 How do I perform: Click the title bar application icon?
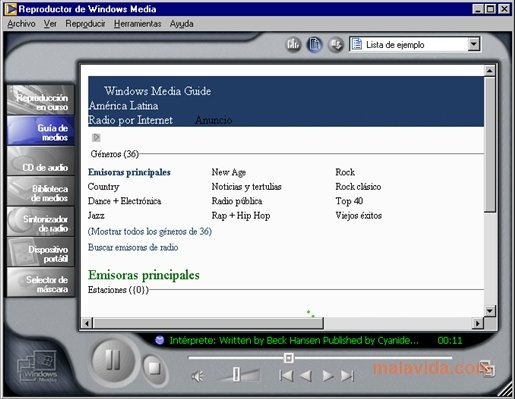(x=10, y=9)
